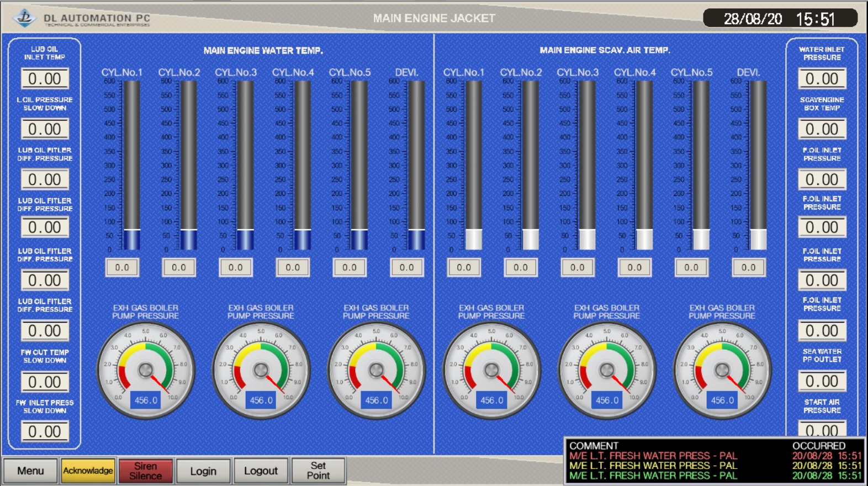The height and width of the screenshot is (486, 868).
Task: Select CYL.No.1 water temp bar graph
Action: 131,165
